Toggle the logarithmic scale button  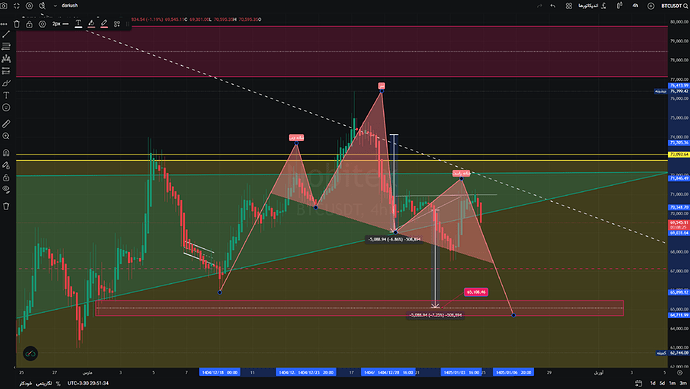click(44, 383)
